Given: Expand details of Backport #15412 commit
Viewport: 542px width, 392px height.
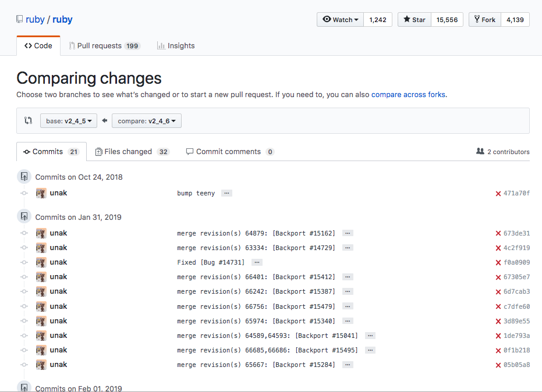Looking at the screenshot, I should [348, 277].
